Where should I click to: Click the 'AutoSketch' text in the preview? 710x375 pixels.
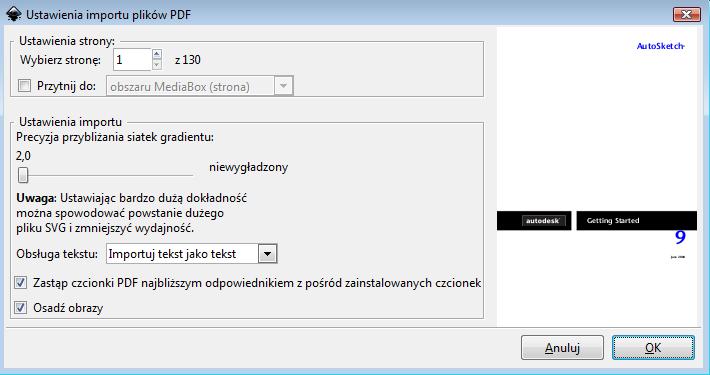[x=661, y=46]
